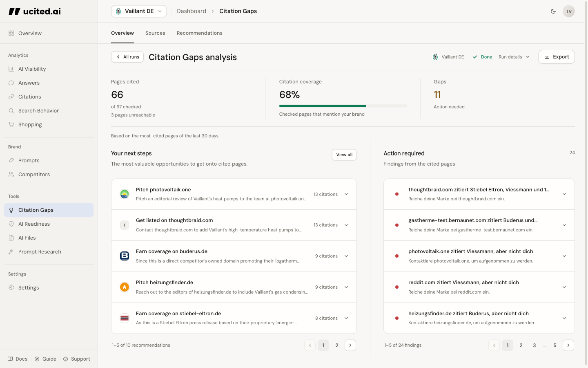Click the '3 pages unreachable' text
The image size is (588, 368).
coord(133,115)
